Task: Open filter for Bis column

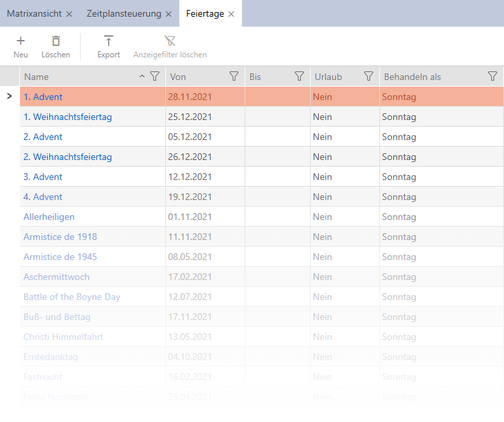Action: tap(299, 77)
